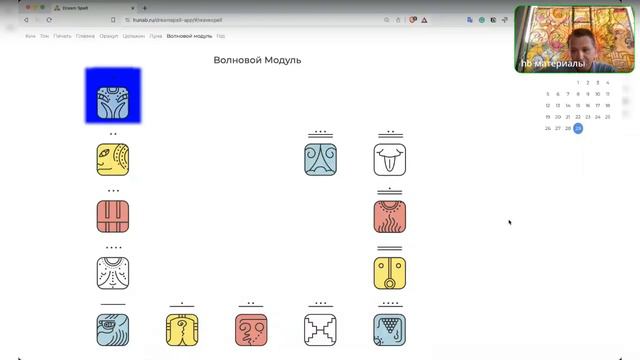Click the share icon in address bar
640x360 pixels.
point(398,20)
